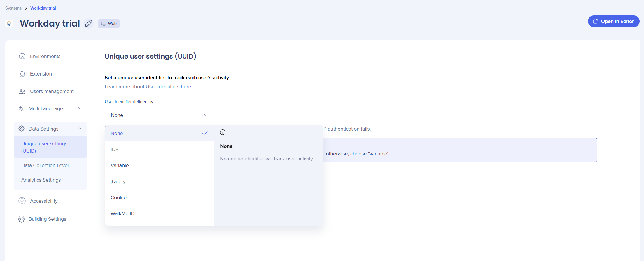This screenshot has width=644, height=261.
Task: Collapse the Data Settings section chevron
Action: point(80,129)
